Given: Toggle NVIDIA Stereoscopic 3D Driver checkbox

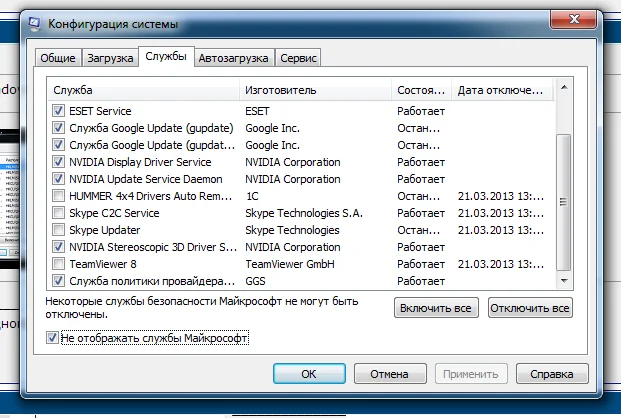Looking at the screenshot, I should click(x=58, y=247).
